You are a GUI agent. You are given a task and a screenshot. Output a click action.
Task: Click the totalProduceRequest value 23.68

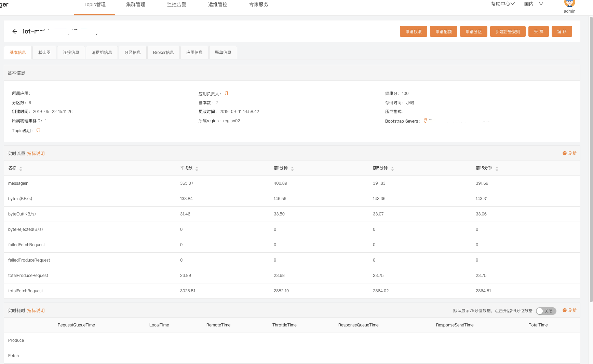[279, 276]
